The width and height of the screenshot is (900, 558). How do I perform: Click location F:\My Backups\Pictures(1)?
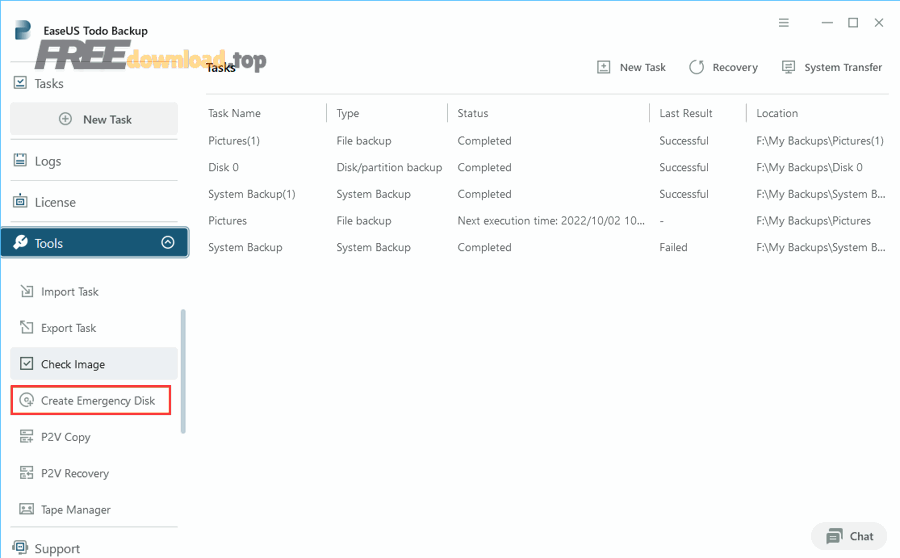pos(820,141)
